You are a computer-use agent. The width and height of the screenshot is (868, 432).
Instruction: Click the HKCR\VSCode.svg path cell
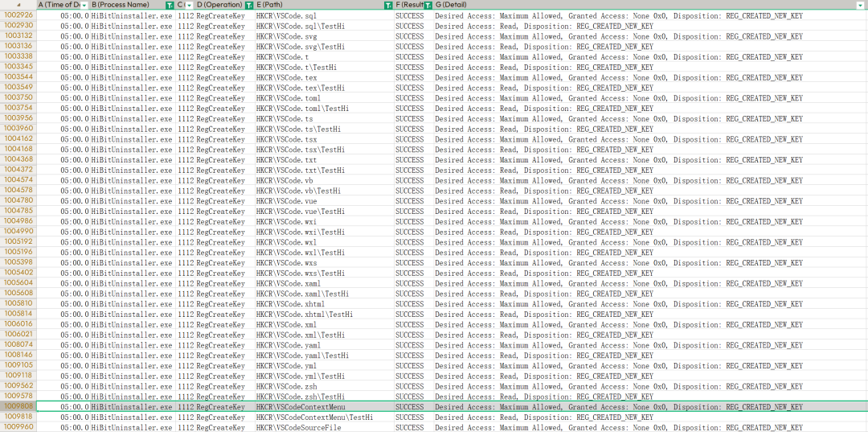pos(325,36)
